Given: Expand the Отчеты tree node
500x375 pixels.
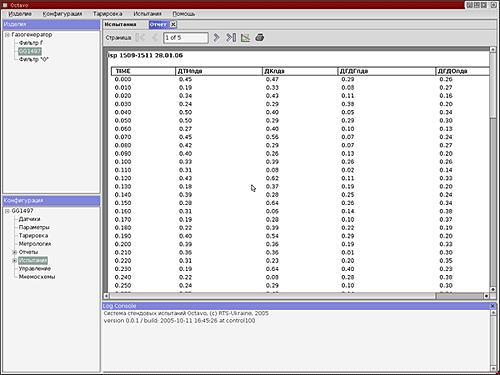Looking at the screenshot, I should click(x=14, y=252).
